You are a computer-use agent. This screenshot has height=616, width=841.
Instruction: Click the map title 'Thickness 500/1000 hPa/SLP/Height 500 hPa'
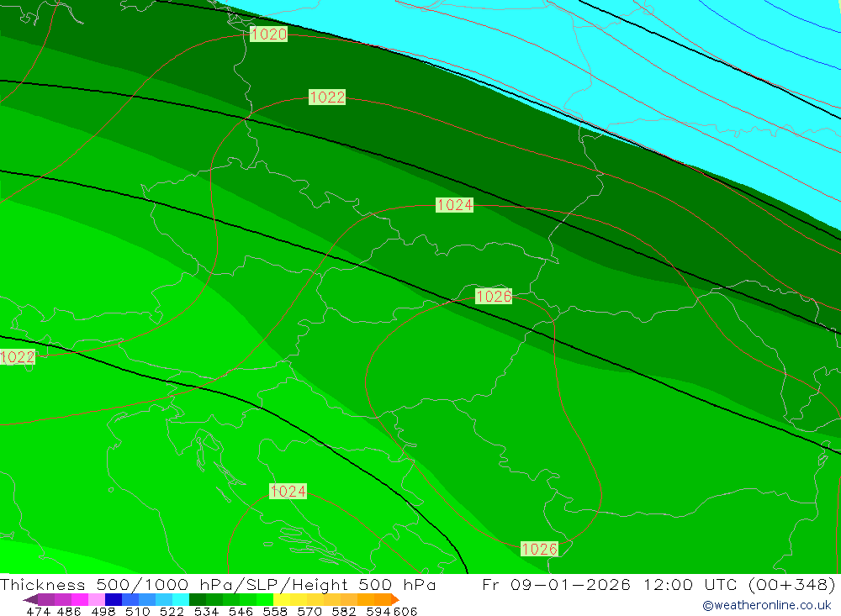[x=218, y=584]
